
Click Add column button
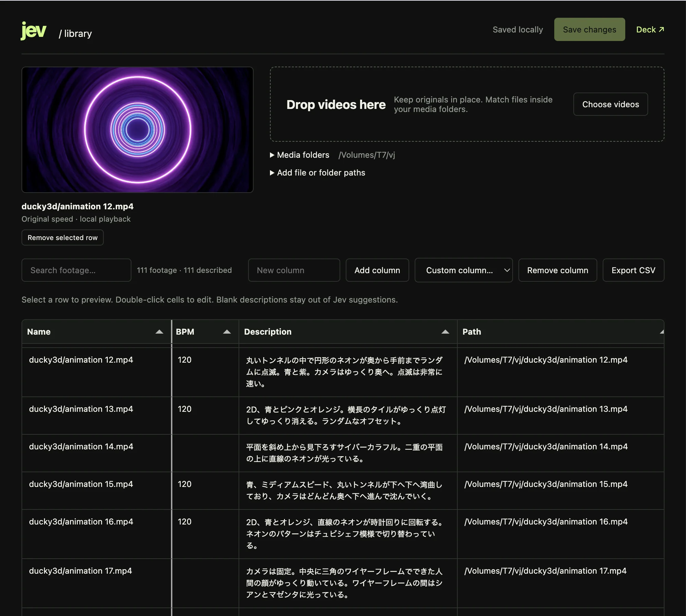pyautogui.click(x=377, y=270)
